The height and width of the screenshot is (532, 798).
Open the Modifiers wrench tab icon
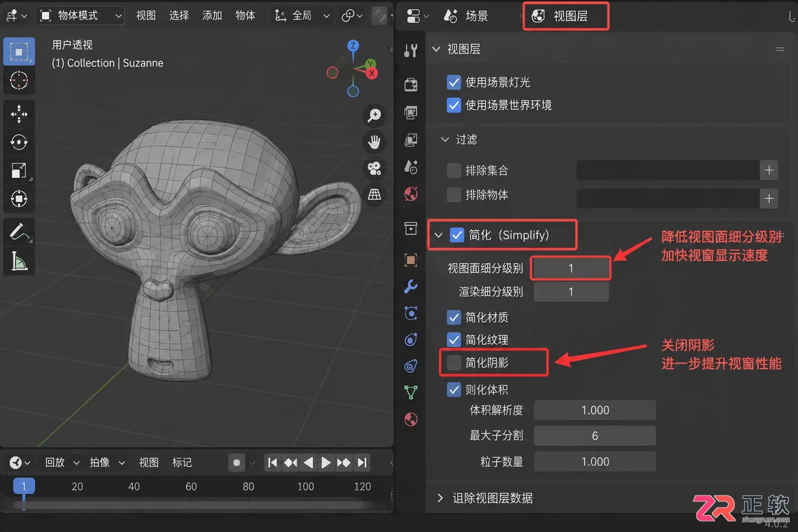pos(411,287)
